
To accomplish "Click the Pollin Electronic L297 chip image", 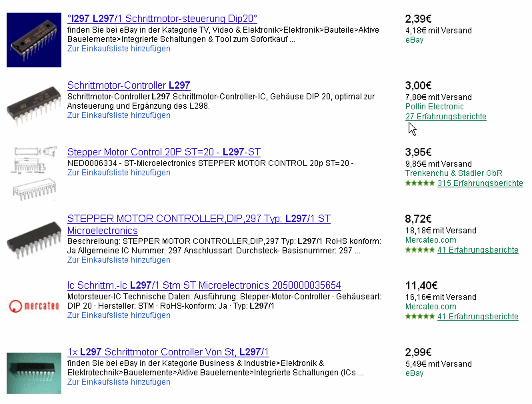I will point(34,106).
